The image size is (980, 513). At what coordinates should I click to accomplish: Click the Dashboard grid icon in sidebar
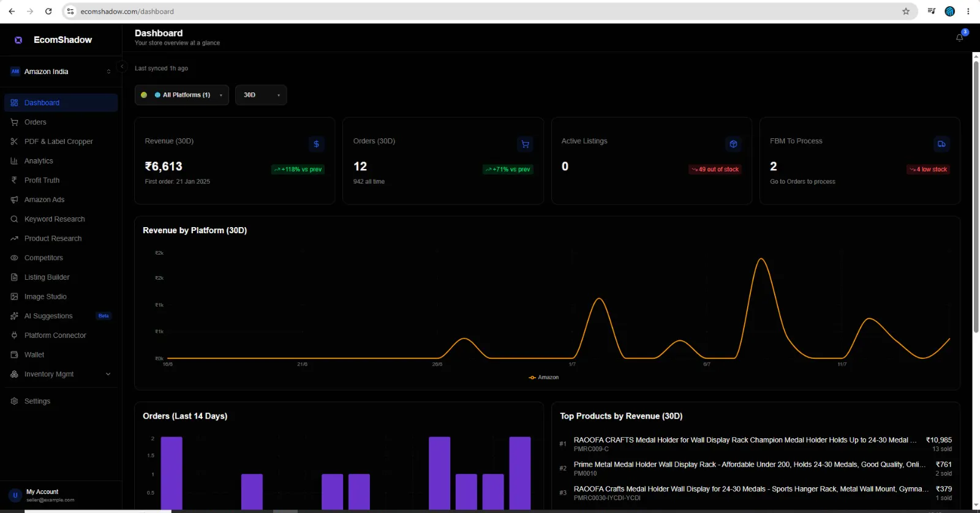(14, 103)
